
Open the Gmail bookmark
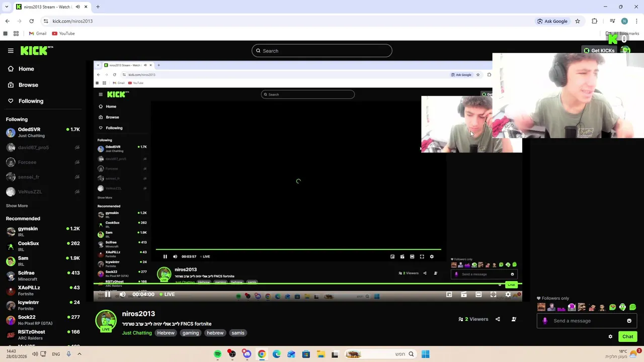click(38, 34)
